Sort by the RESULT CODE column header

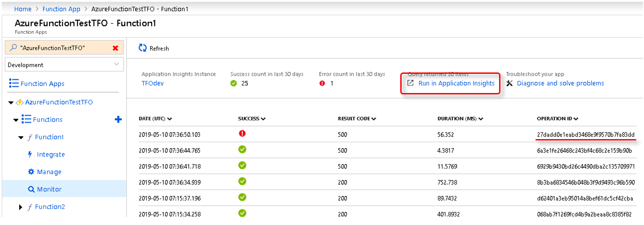pos(356,119)
